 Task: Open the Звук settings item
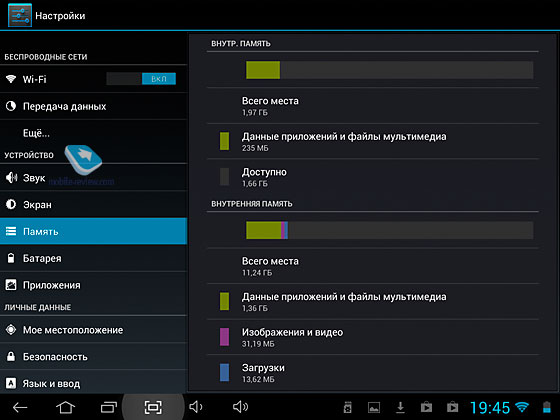tap(94, 178)
